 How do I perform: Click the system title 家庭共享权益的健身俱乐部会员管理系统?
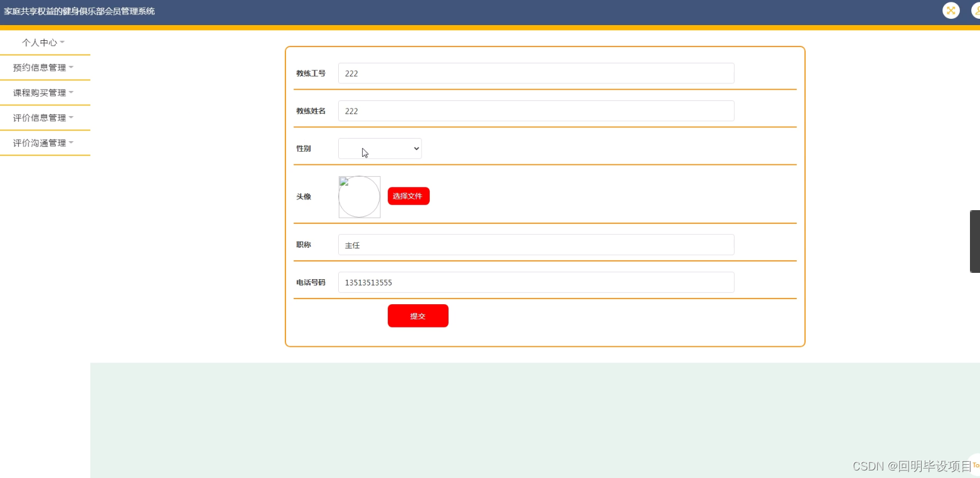(80, 11)
